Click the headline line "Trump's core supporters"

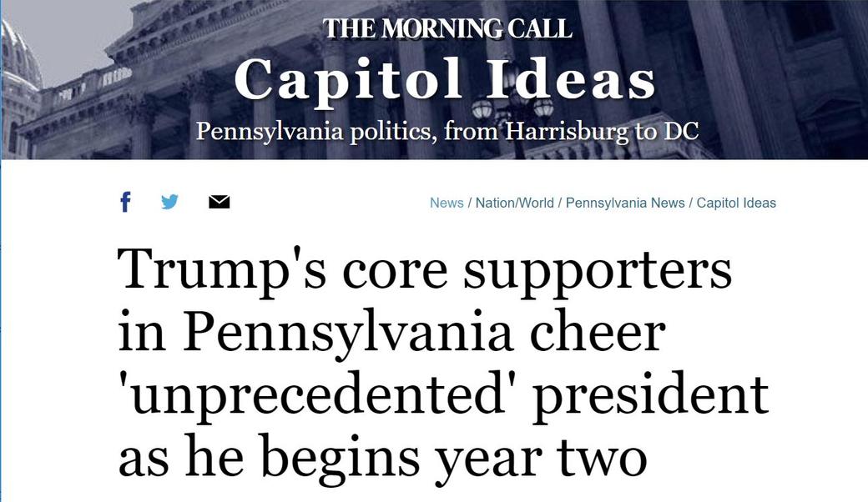tap(425, 267)
